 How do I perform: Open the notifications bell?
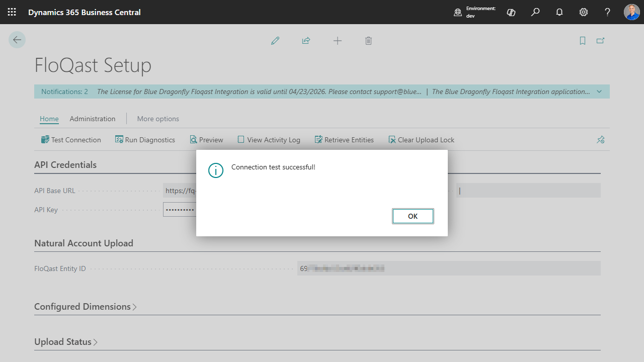coord(559,12)
